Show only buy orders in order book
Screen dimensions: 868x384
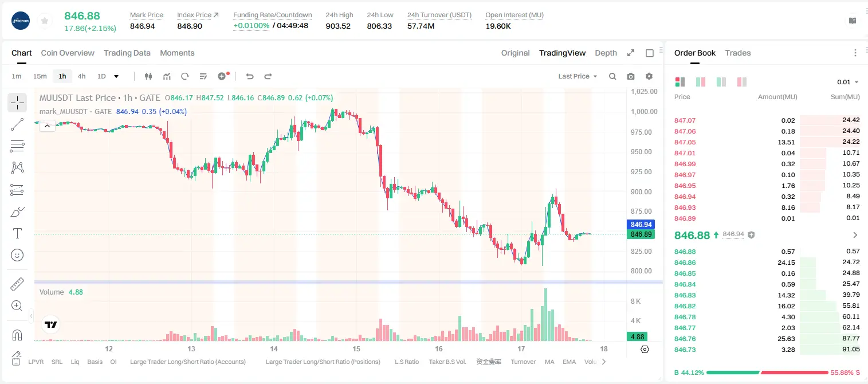[721, 82]
